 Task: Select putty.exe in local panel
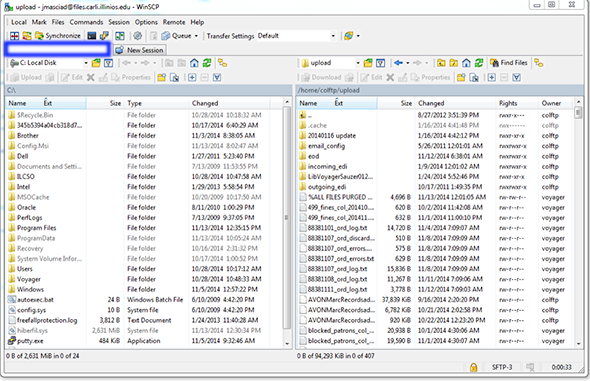30,341
